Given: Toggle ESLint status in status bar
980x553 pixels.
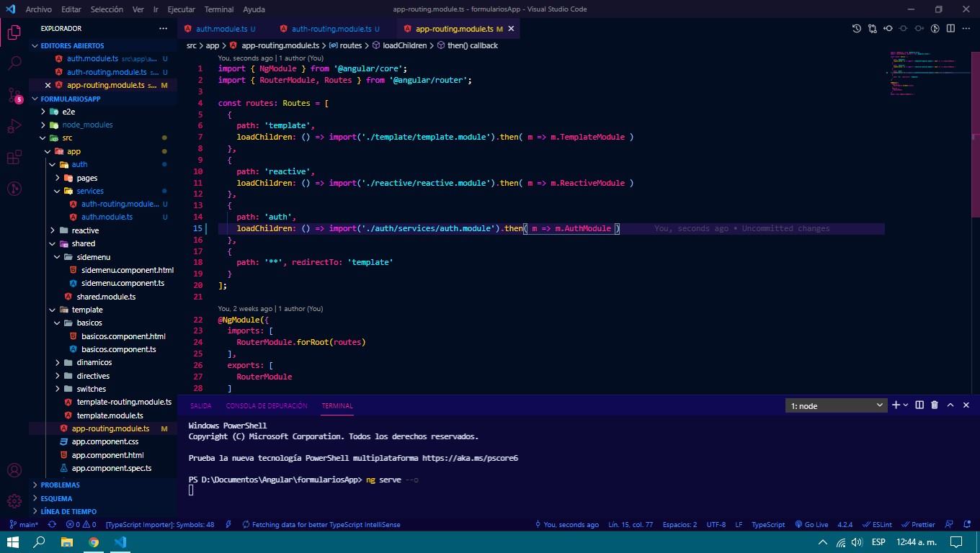Looking at the screenshot, I should pos(877,525).
